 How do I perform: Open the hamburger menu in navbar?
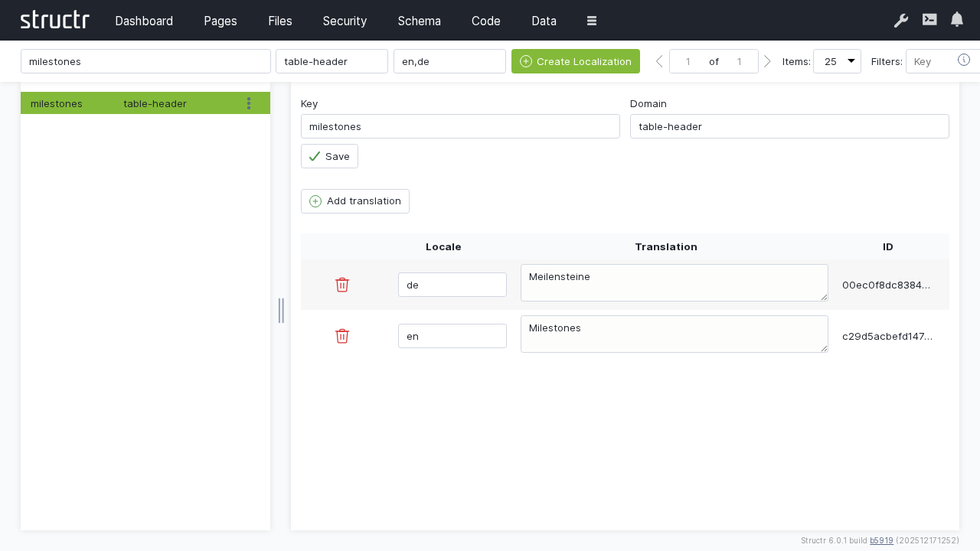click(x=592, y=21)
